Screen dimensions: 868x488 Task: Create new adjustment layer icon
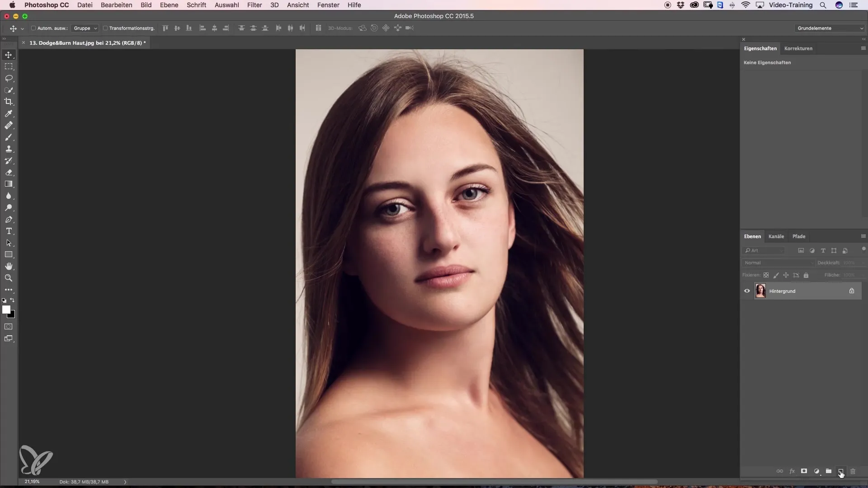click(816, 471)
